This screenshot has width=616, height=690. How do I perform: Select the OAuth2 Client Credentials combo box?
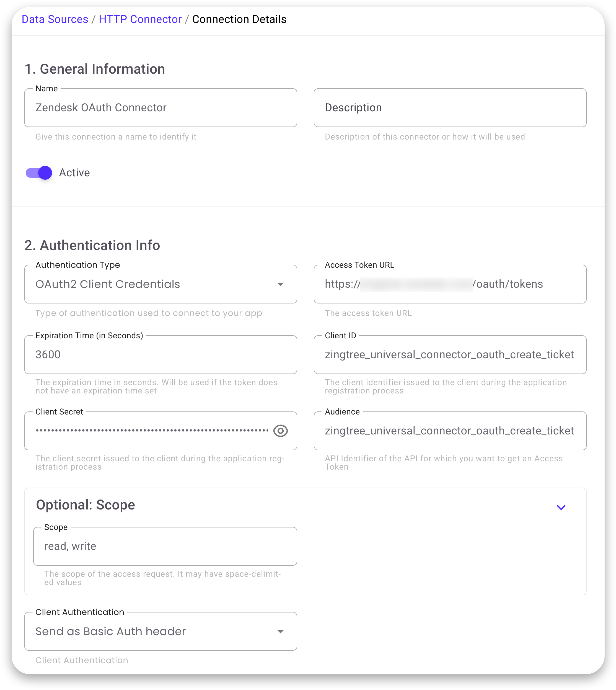tap(161, 284)
